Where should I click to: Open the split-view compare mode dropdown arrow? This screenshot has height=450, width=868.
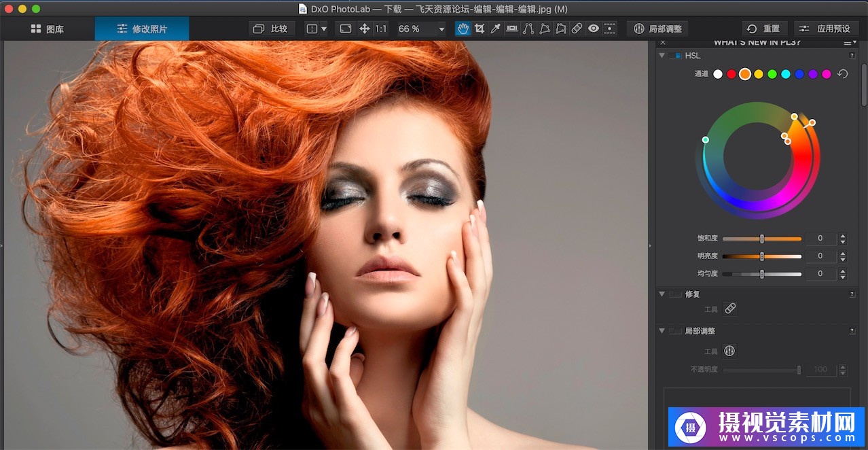click(323, 29)
